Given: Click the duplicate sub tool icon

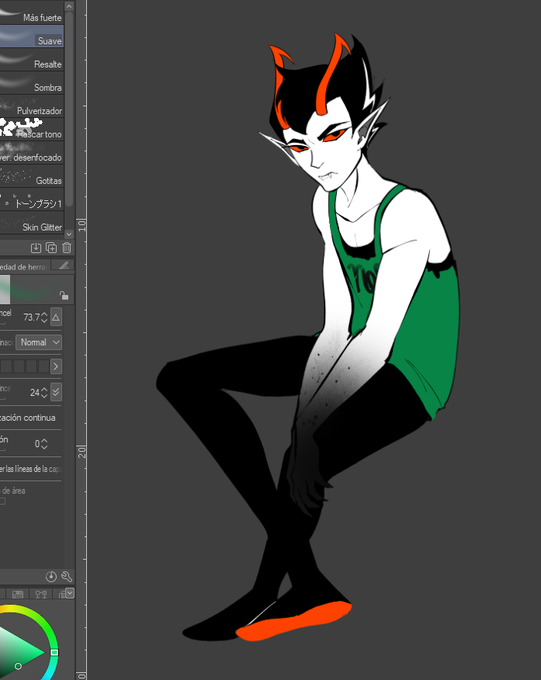Looking at the screenshot, I should pos(51,248).
